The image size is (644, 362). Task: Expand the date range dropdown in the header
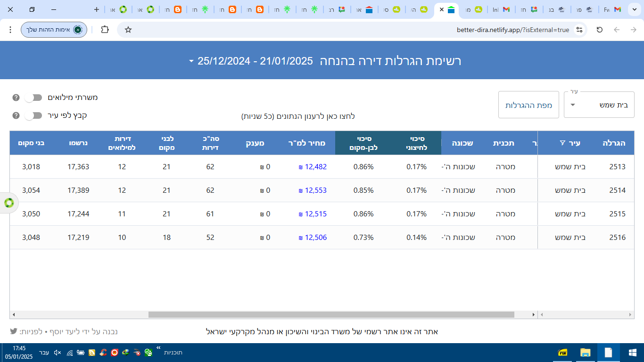[x=191, y=61]
